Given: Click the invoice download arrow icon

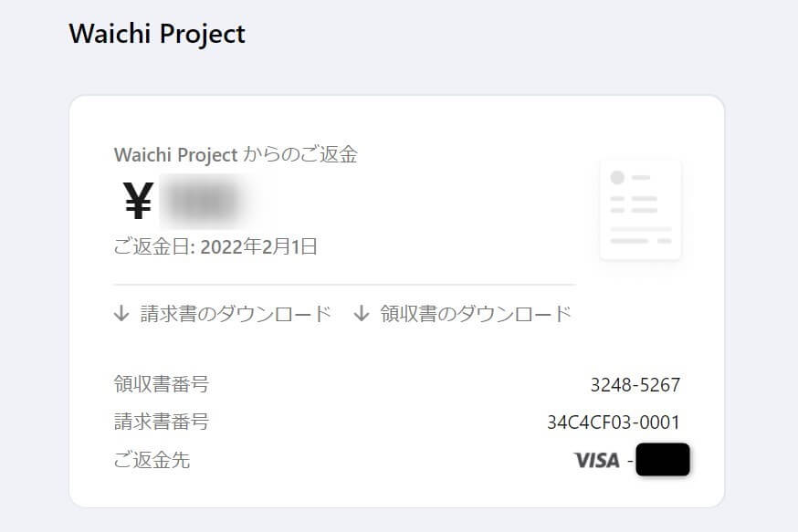Looking at the screenshot, I should click(121, 313).
